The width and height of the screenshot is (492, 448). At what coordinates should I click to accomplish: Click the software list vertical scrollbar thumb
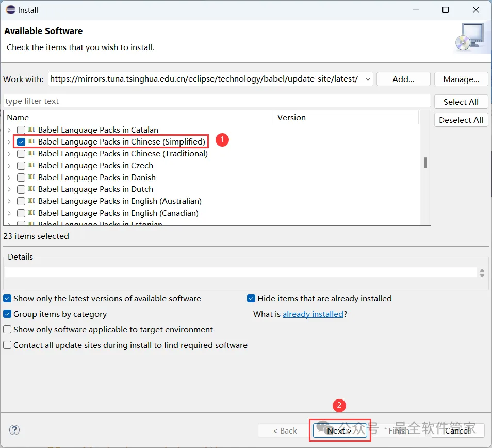425,163
